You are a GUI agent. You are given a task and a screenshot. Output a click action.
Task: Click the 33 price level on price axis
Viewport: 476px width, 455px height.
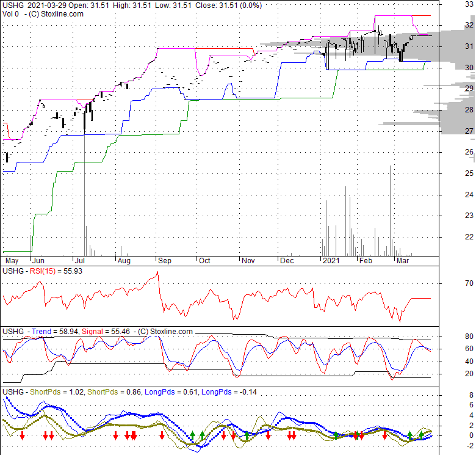[x=469, y=4]
